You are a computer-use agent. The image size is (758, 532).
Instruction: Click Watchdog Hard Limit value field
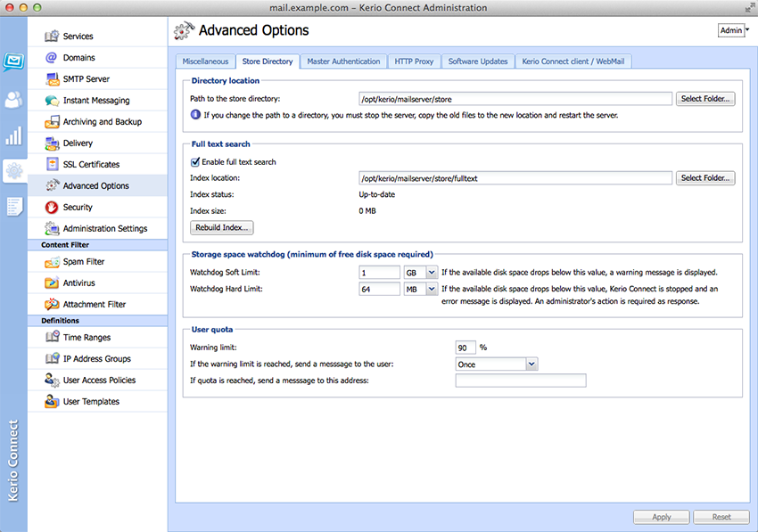pyautogui.click(x=380, y=289)
